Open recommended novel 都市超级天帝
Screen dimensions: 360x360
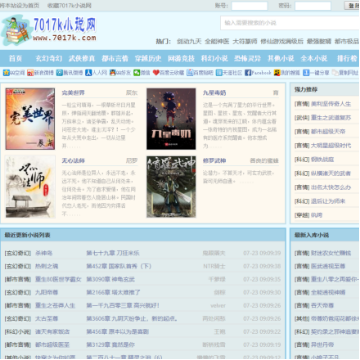328,131
